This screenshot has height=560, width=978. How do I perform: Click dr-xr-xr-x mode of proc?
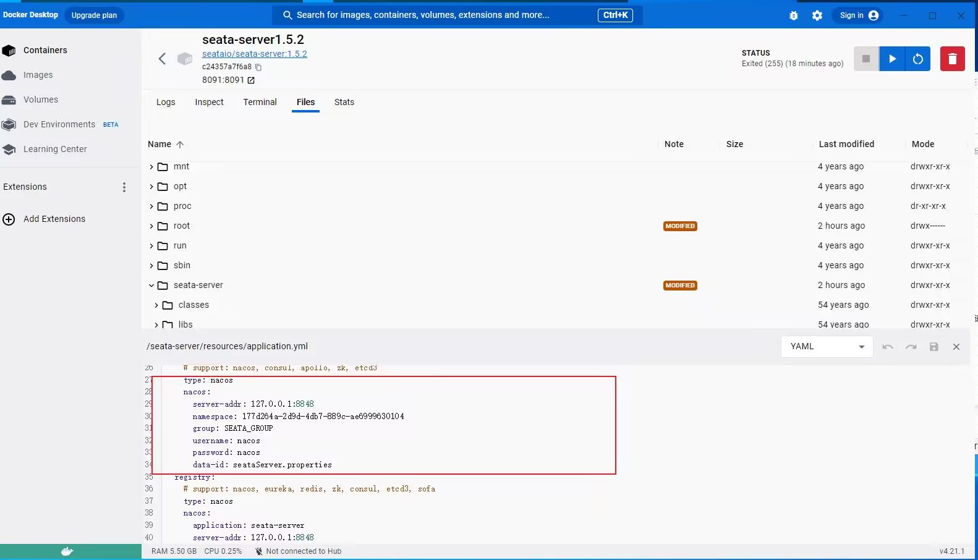[928, 206]
